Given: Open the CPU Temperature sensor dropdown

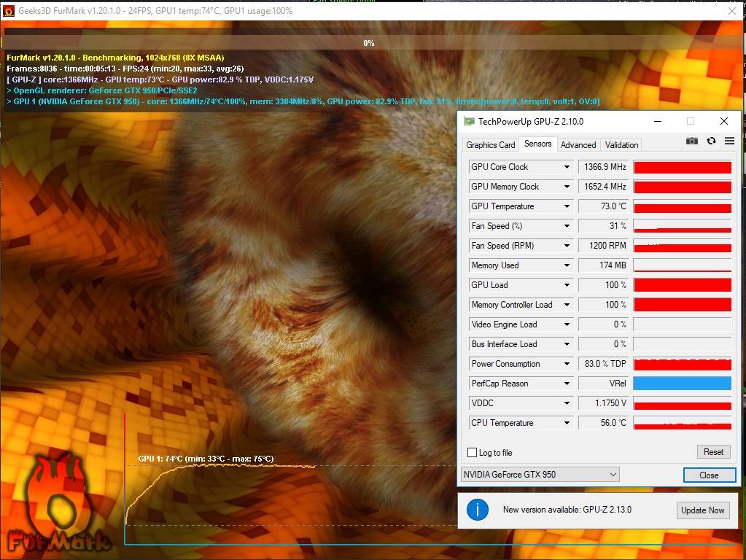Looking at the screenshot, I should tap(567, 423).
